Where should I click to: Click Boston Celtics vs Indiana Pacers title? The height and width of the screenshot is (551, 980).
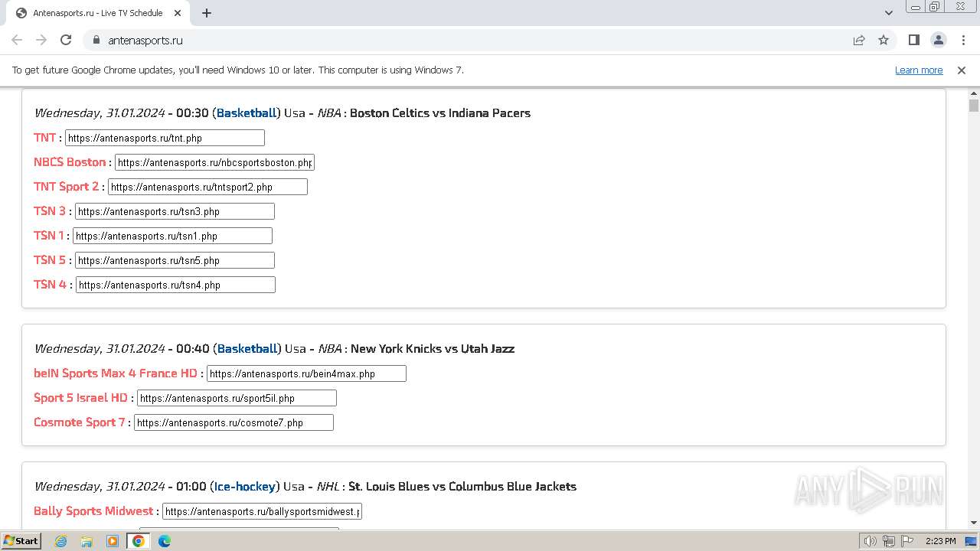point(440,112)
